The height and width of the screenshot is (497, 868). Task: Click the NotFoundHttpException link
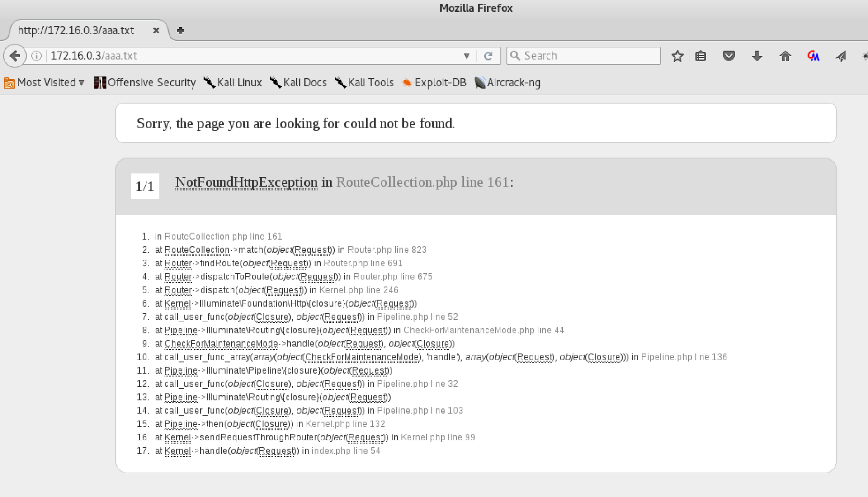(x=246, y=182)
